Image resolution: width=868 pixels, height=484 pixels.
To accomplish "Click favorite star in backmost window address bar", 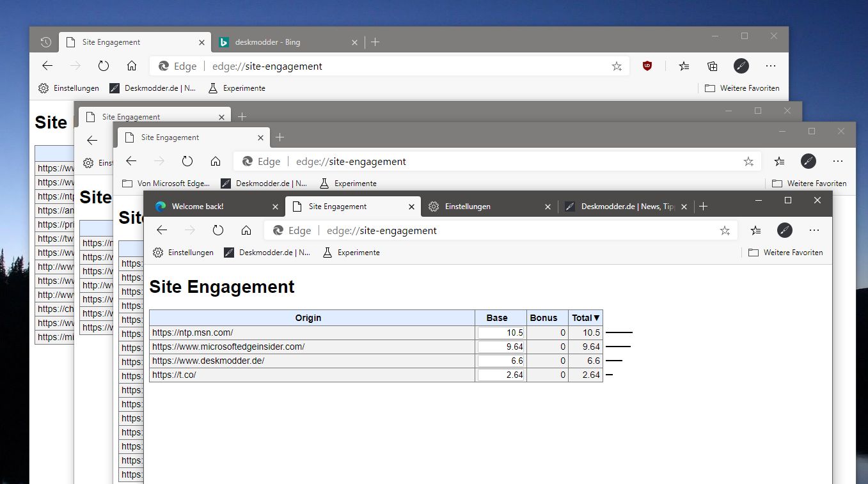I will pos(617,66).
